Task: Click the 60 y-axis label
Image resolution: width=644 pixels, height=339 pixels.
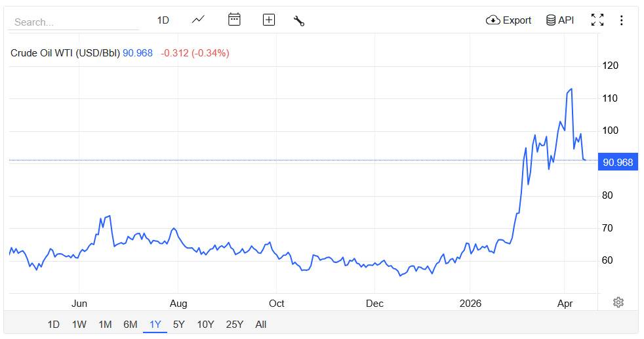Action: coord(607,260)
